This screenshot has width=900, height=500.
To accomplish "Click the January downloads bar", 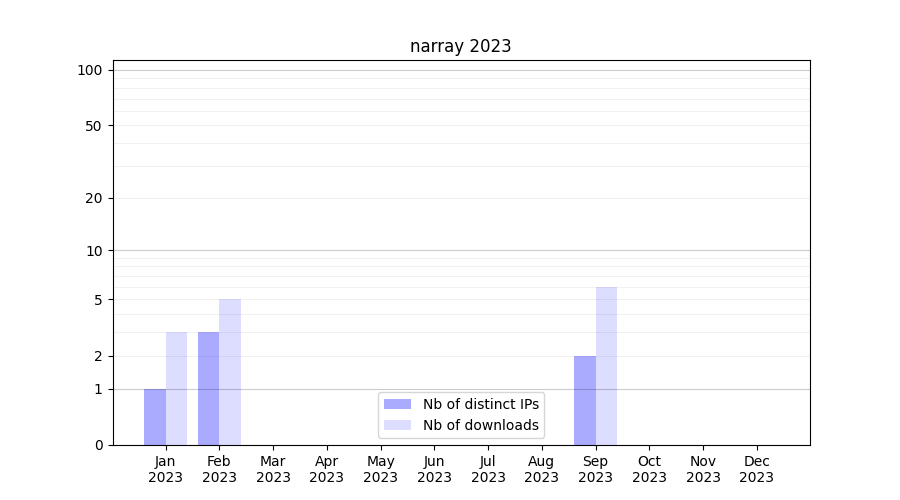I will tap(176, 388).
